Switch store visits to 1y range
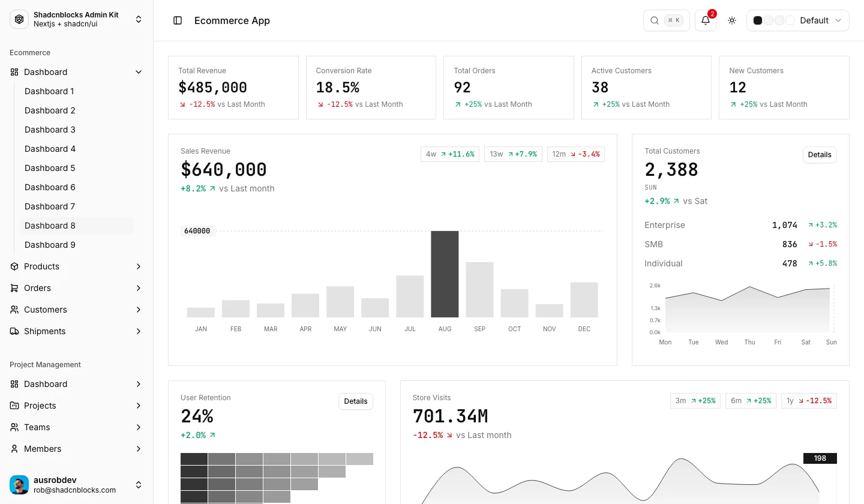 point(809,401)
